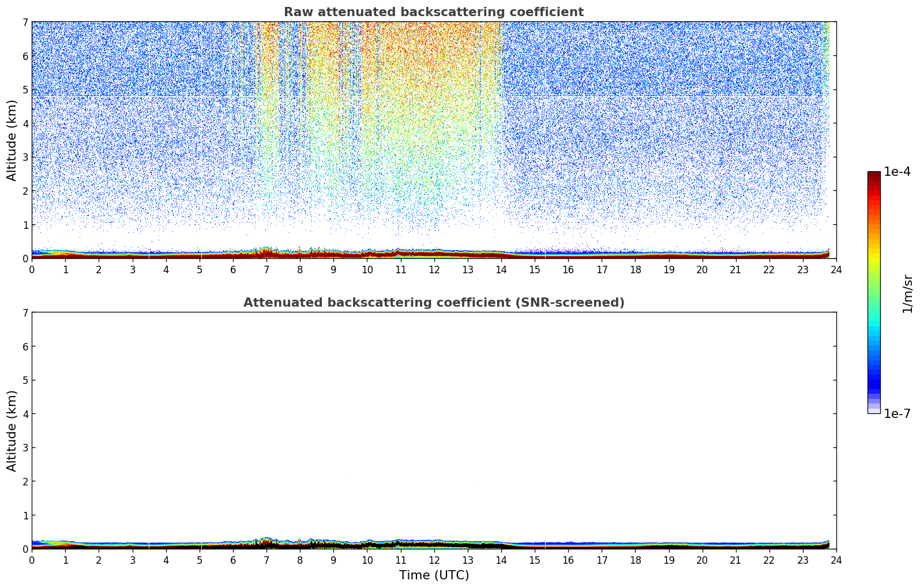The width and height of the screenshot is (920, 588).
Task: Click hour 12 tick label on top plot
Action: click(434, 269)
